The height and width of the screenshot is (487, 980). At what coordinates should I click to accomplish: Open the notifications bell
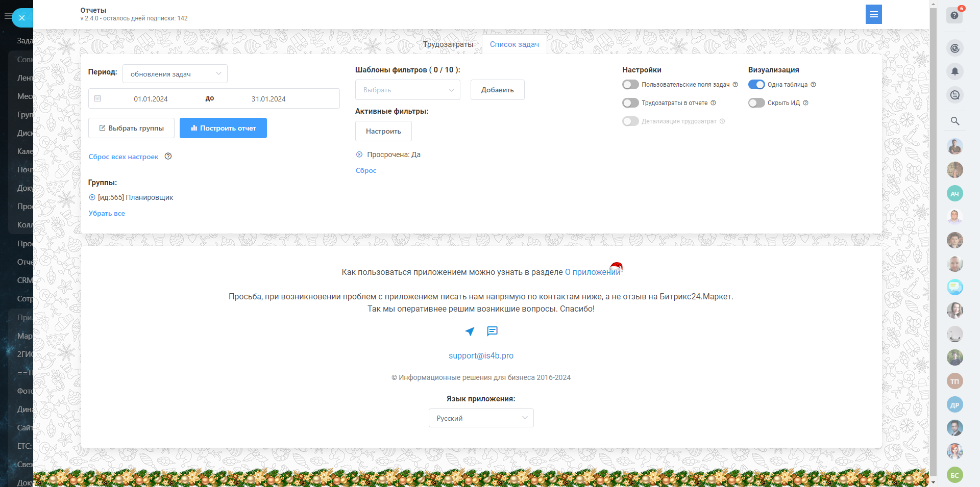coord(955,71)
